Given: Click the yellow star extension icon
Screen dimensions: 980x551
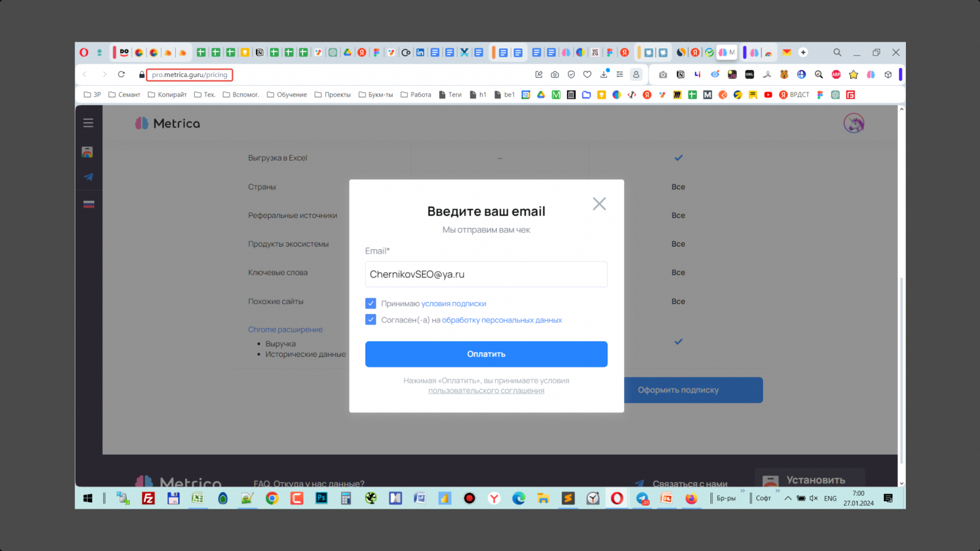Looking at the screenshot, I should click(x=853, y=75).
